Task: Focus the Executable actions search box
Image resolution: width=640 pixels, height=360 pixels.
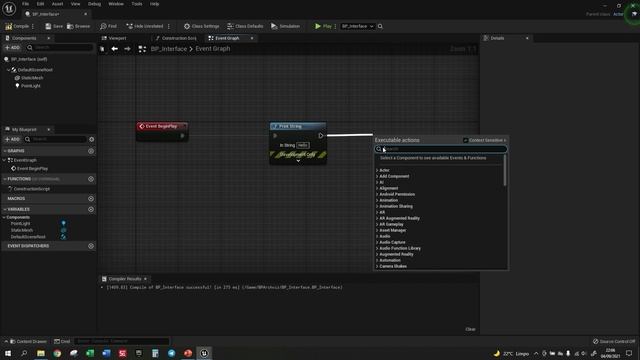Action: 441,149
